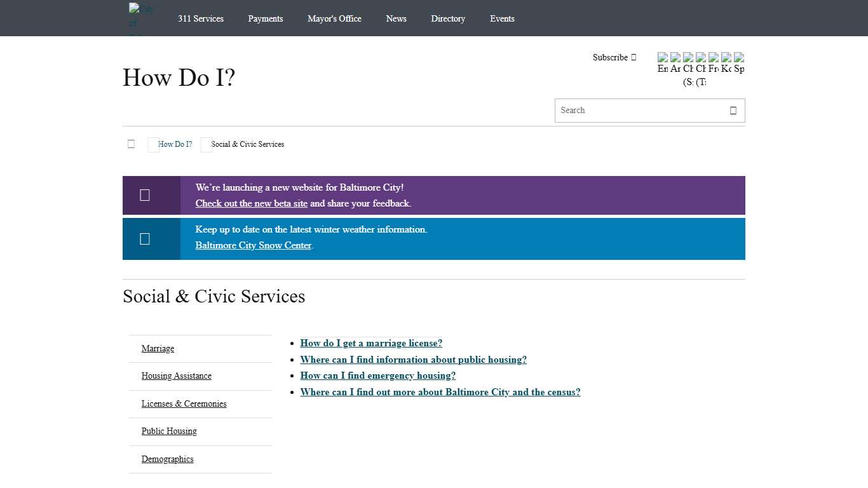Select Demographics in the sidebar
The width and height of the screenshot is (868, 488).
167,459
